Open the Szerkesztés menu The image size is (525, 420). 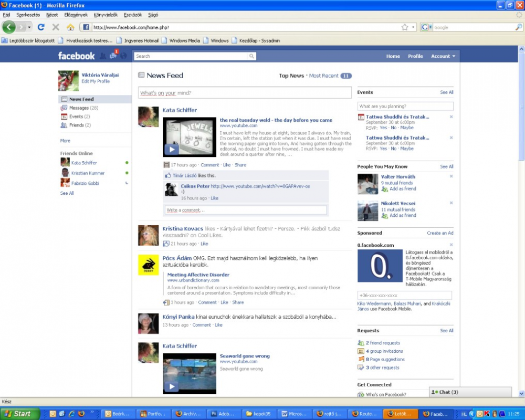tap(28, 15)
